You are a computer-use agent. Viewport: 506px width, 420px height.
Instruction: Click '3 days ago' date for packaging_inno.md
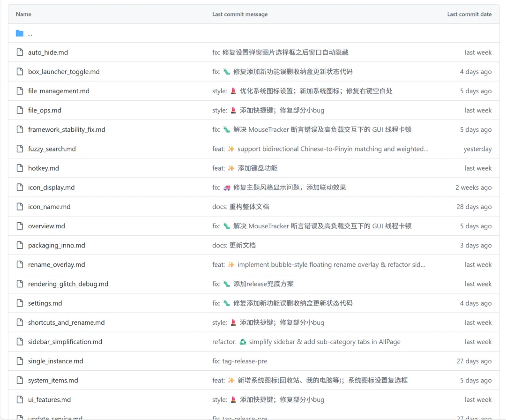coord(476,245)
